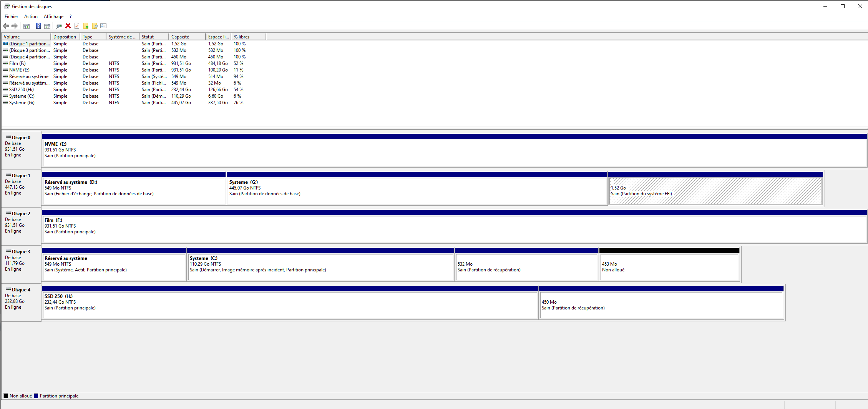Click the Disque 0 drive icon

click(x=8, y=137)
